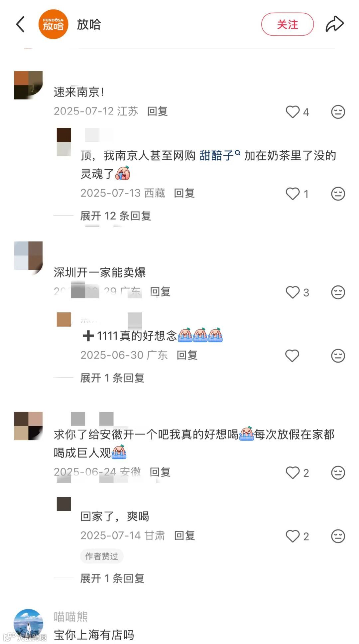Follow the account with 关注 button
The width and height of the screenshot is (359, 644).
pos(288,24)
